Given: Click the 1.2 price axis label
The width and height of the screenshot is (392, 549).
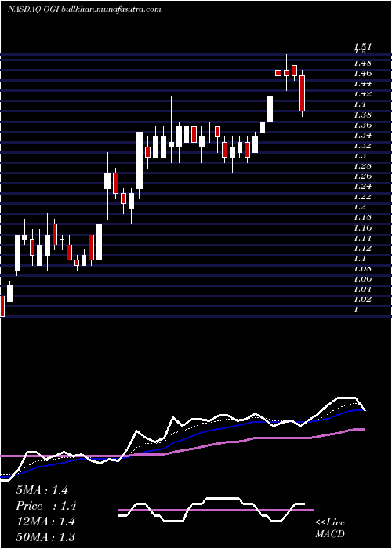Looking at the screenshot, I should point(360,207).
